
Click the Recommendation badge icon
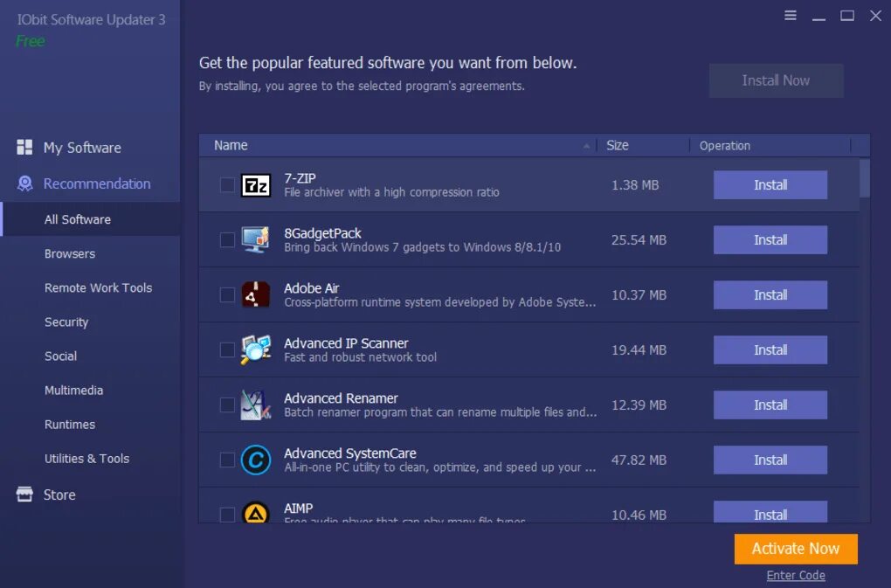25,183
